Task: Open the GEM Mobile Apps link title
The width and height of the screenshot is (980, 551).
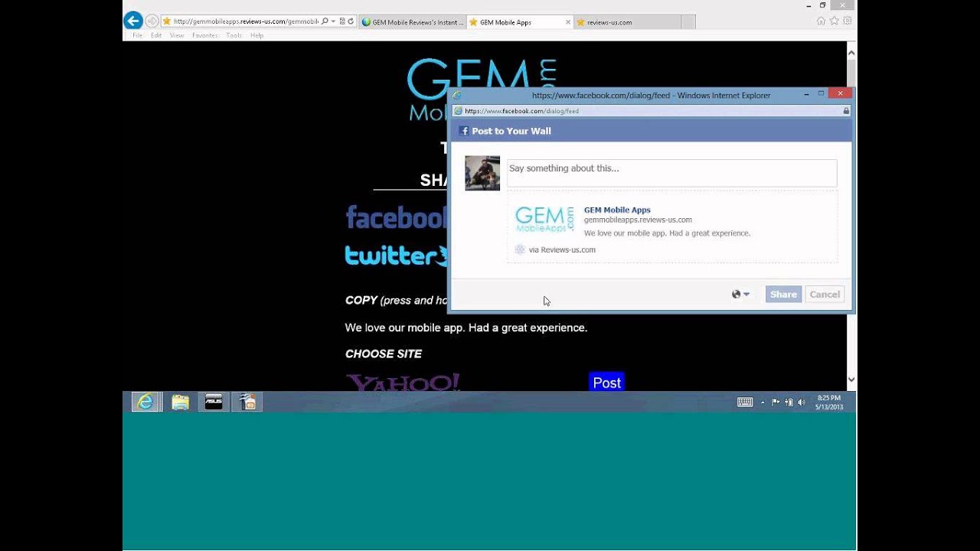Action: [617, 210]
